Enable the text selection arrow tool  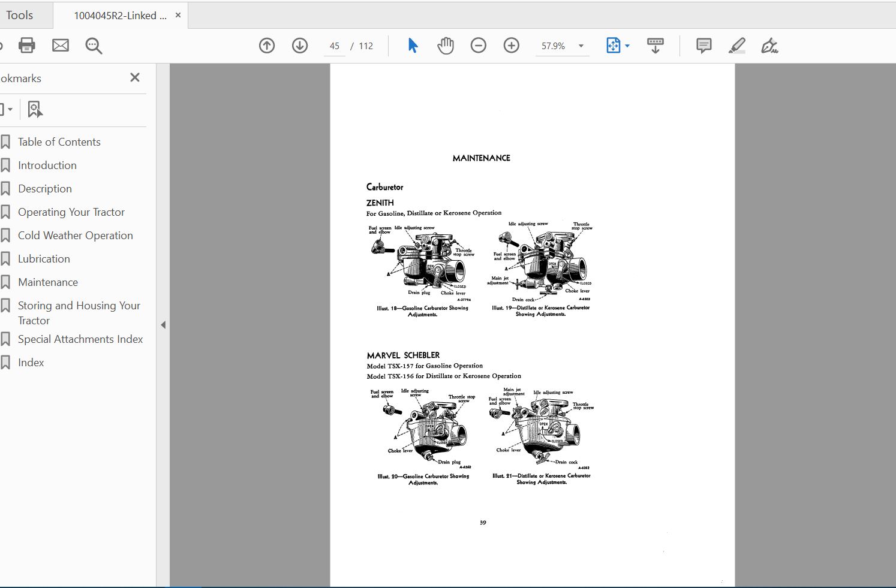coord(412,45)
